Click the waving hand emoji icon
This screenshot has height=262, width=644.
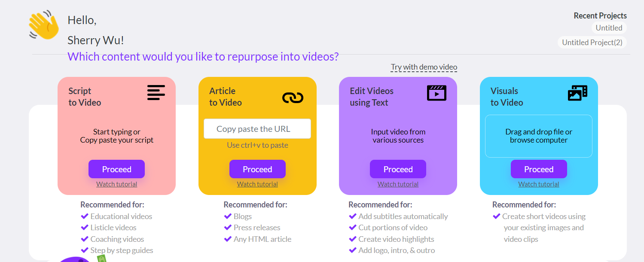(x=44, y=26)
